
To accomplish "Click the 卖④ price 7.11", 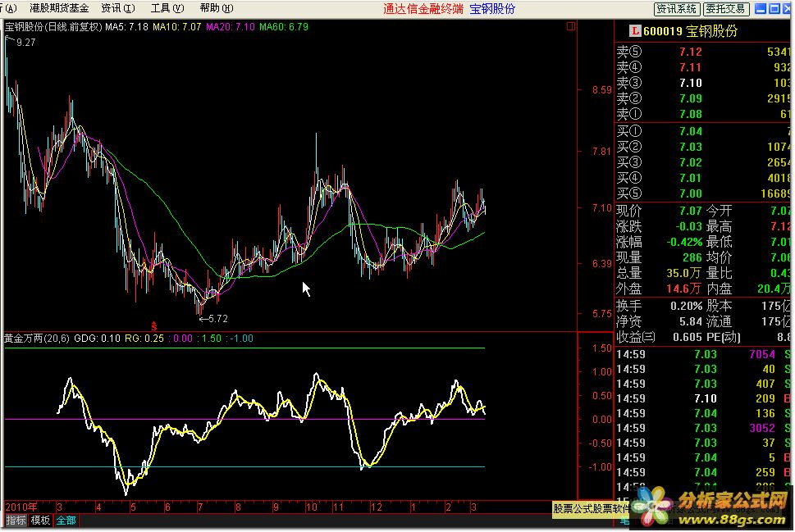I will (x=691, y=67).
